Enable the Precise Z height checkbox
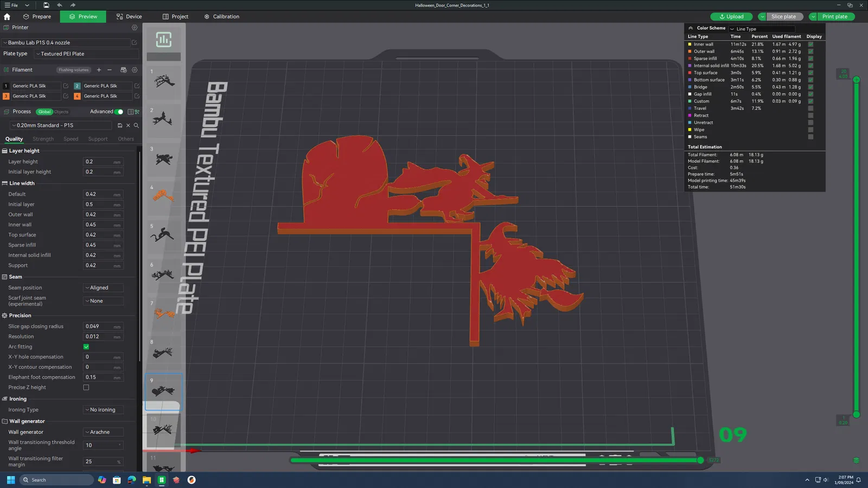The width and height of the screenshot is (868, 488). 86,387
